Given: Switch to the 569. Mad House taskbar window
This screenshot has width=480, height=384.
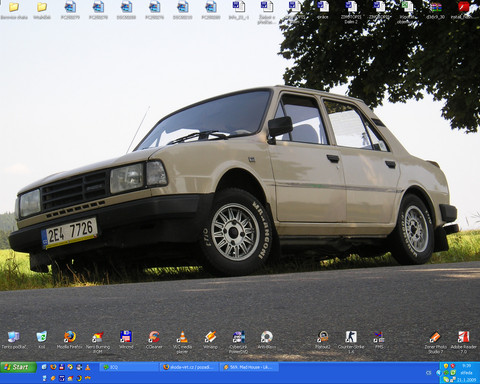Looking at the screenshot, I should pyautogui.click(x=249, y=367).
